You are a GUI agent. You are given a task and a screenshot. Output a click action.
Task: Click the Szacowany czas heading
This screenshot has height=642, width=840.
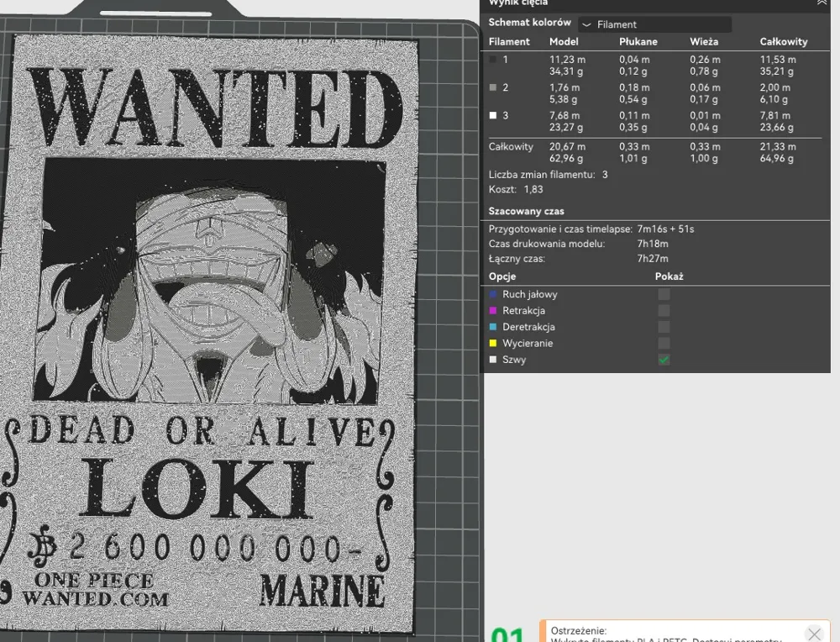(x=526, y=211)
